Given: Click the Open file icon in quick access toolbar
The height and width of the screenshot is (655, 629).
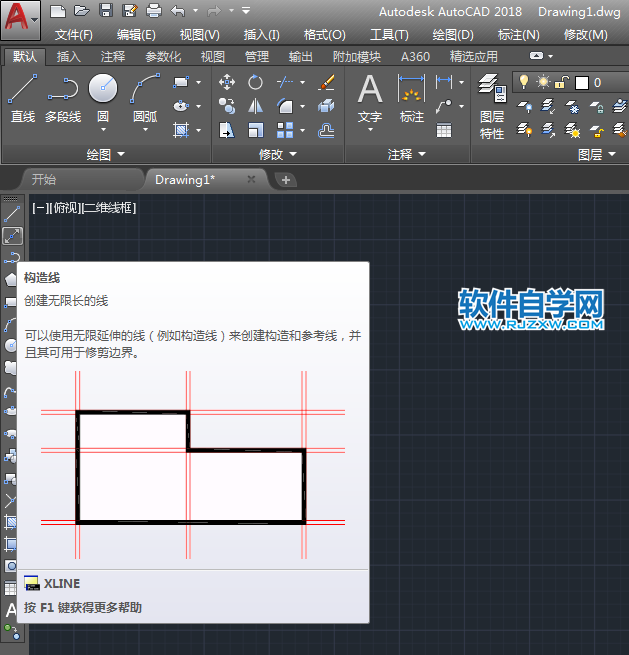Looking at the screenshot, I should [x=81, y=11].
